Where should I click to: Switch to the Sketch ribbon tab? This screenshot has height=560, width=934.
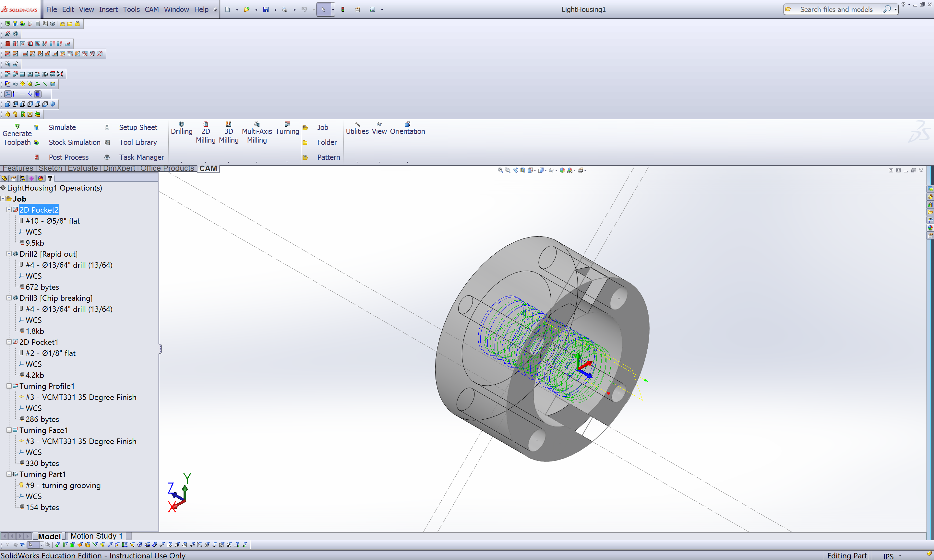pyautogui.click(x=50, y=168)
